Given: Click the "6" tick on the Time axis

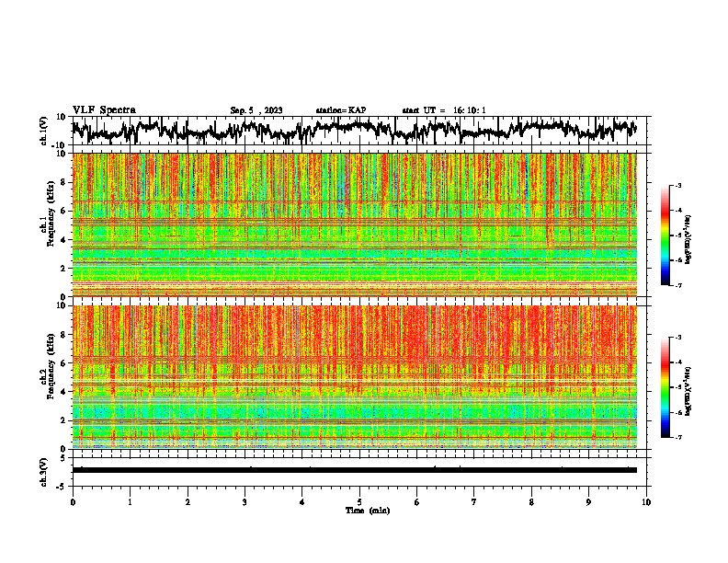Looking at the screenshot, I should click(x=416, y=502).
